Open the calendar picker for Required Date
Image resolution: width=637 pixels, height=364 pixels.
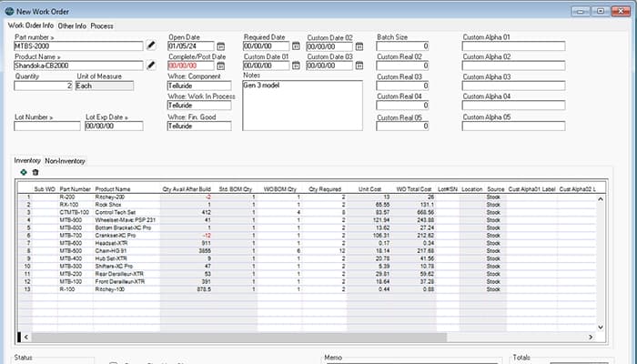coord(296,45)
